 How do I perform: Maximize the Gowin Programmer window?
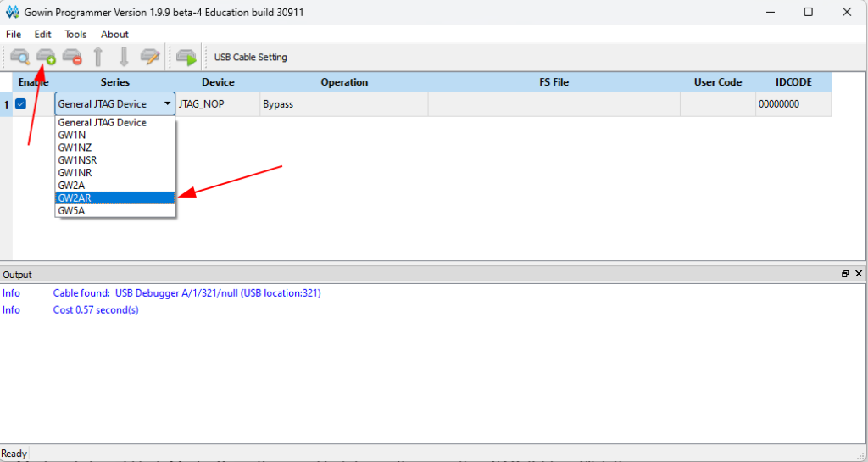pos(808,12)
